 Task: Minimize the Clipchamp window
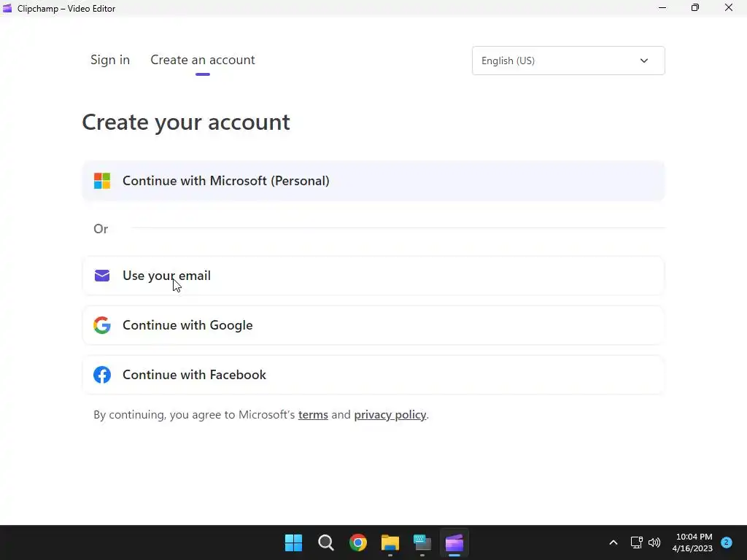[x=662, y=7]
